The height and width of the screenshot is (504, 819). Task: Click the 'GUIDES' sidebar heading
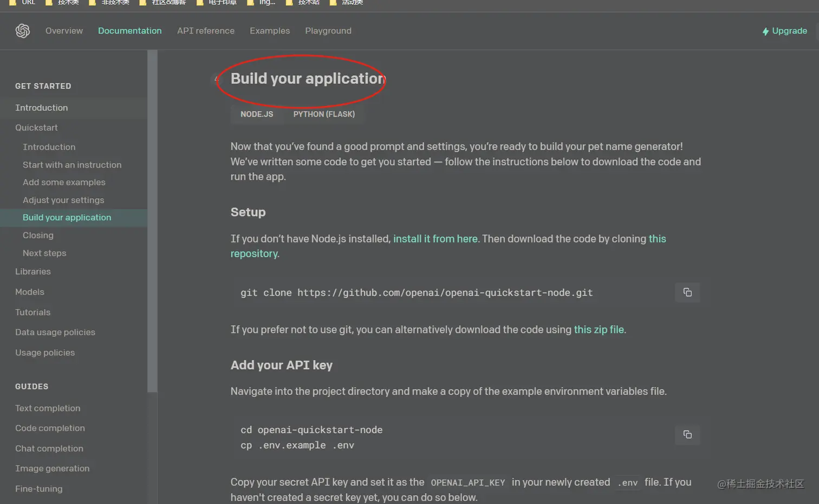[32, 387]
